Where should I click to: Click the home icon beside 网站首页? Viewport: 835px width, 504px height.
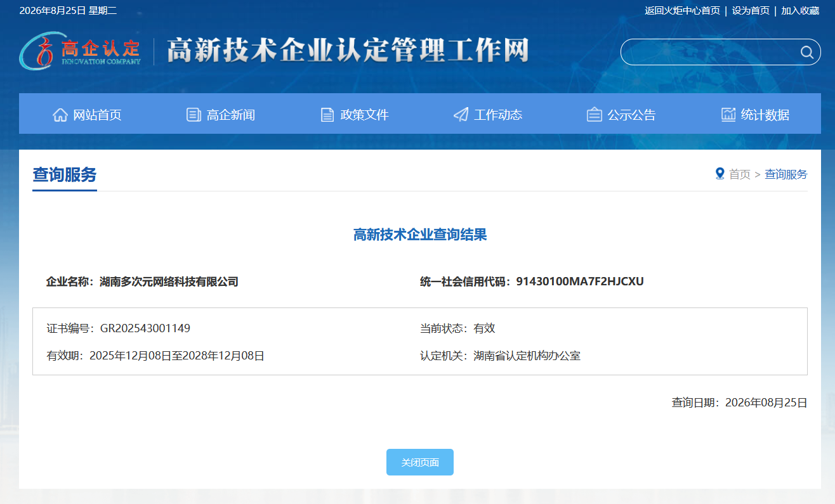pos(60,115)
